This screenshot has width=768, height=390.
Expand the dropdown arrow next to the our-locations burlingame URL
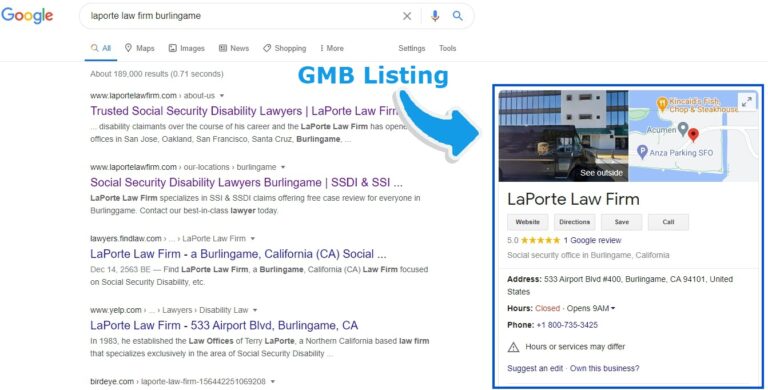click(283, 167)
